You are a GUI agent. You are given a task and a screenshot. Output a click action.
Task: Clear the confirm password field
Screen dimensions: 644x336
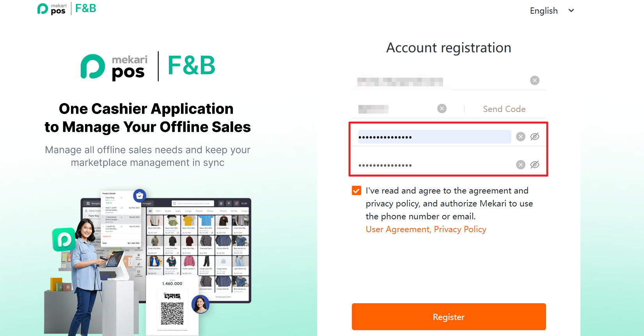click(520, 165)
